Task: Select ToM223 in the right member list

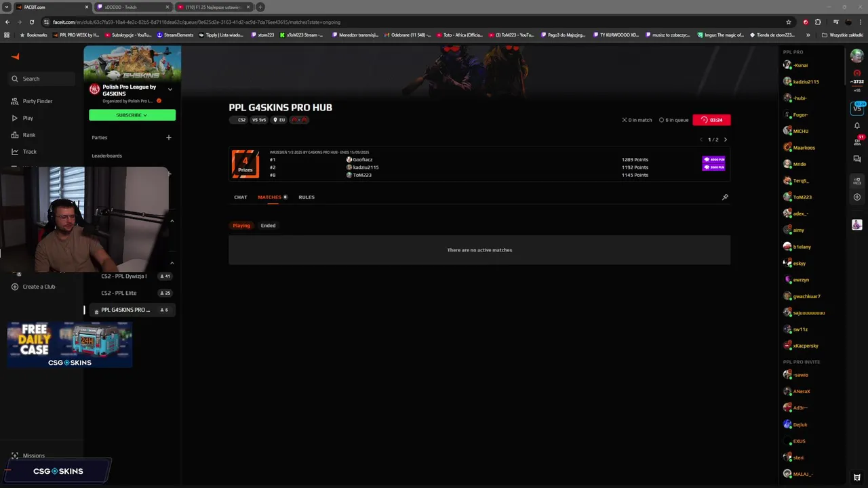Action: (x=797, y=197)
